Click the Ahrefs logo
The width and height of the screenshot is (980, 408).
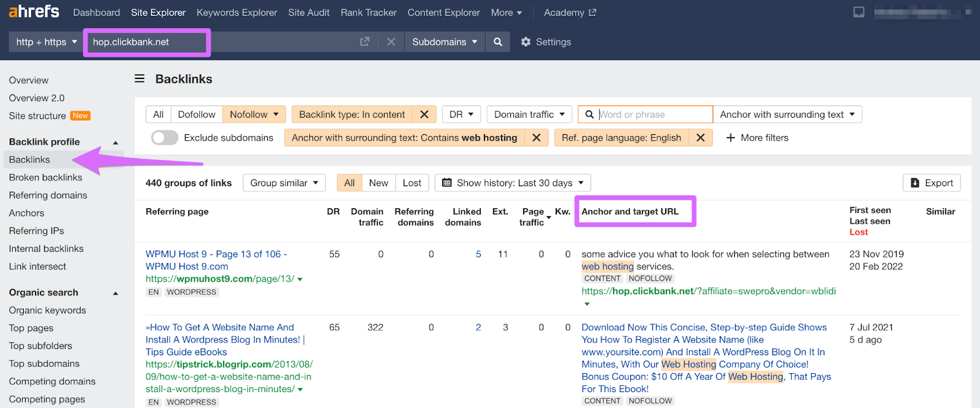point(34,12)
